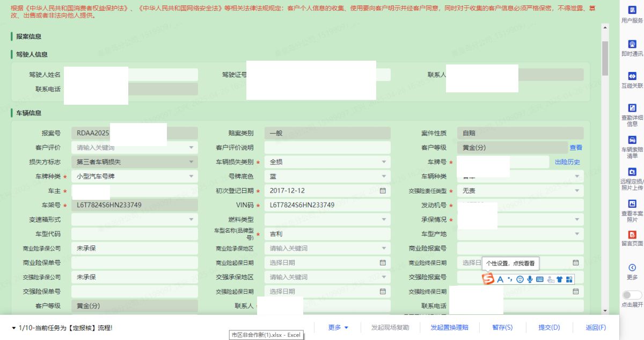The image size is (644, 340).
Task: Open 查勘详细信息 panel
Action: click(632, 114)
